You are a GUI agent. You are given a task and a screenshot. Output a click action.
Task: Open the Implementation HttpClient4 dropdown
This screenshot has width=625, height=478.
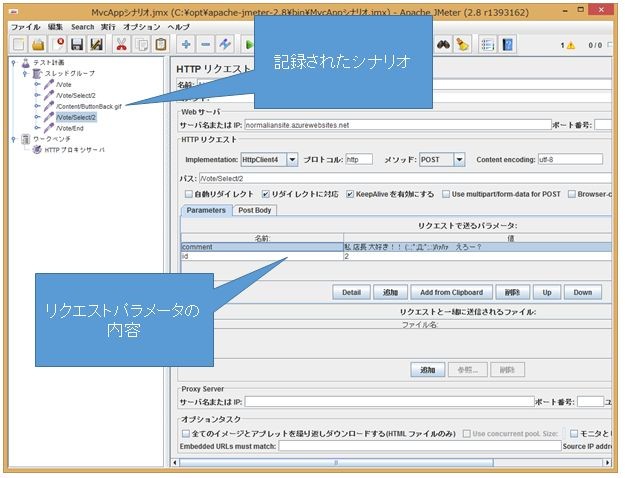292,160
